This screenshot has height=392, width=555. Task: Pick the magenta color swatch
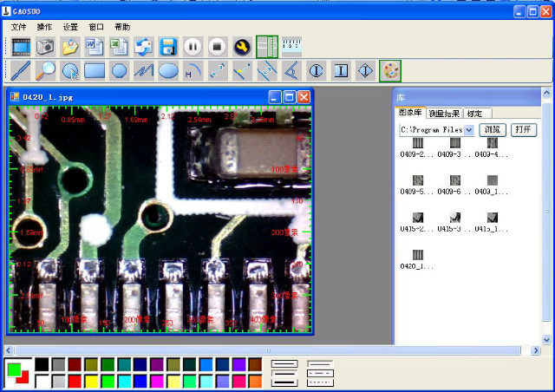click(157, 382)
